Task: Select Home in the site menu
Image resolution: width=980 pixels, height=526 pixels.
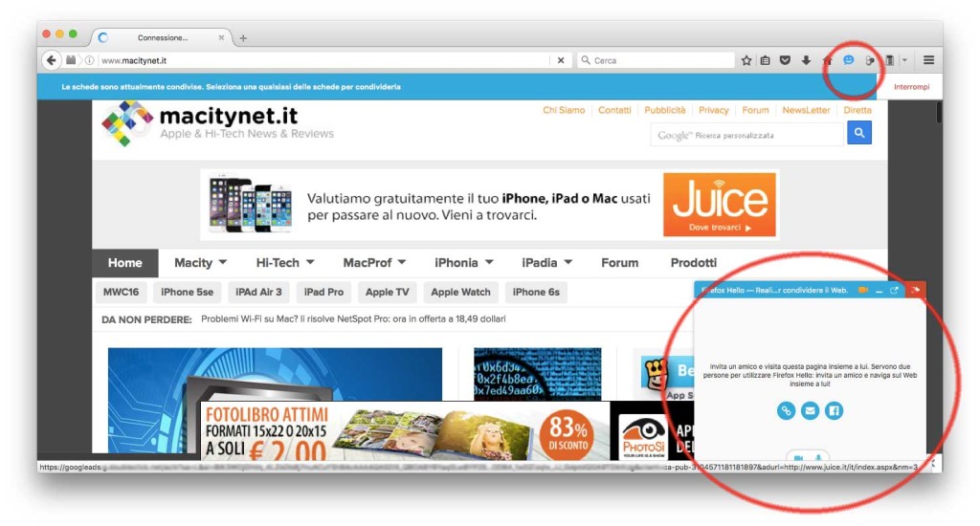Action: pyautogui.click(x=125, y=263)
